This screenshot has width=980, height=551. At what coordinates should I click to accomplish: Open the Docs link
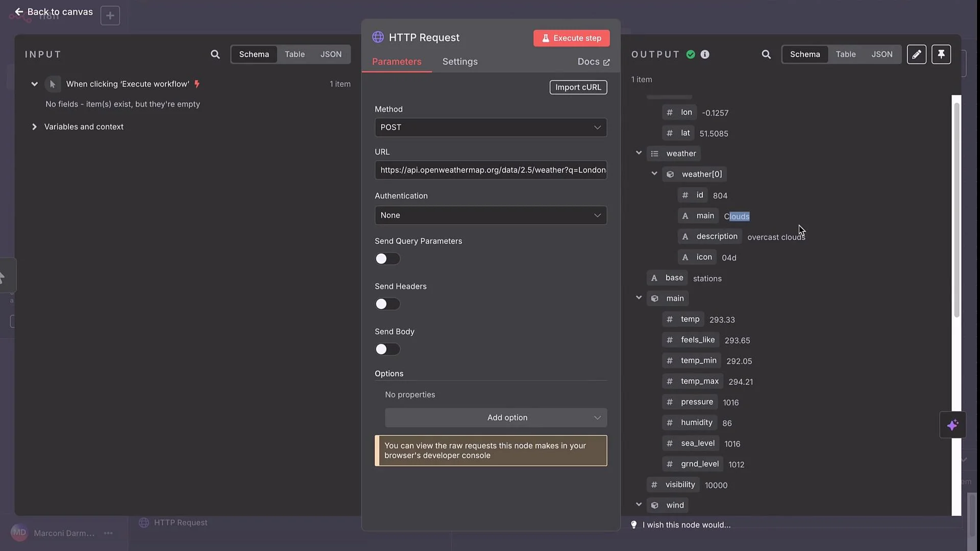(x=594, y=62)
